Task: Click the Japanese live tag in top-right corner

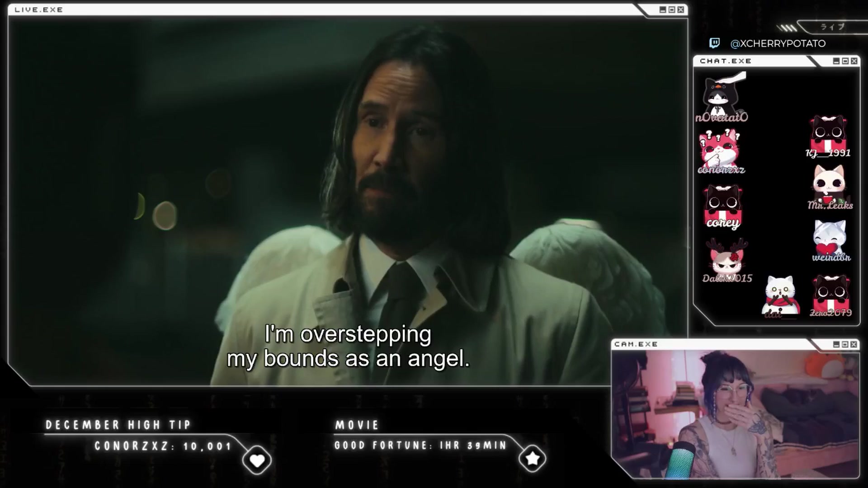Action: point(833,27)
